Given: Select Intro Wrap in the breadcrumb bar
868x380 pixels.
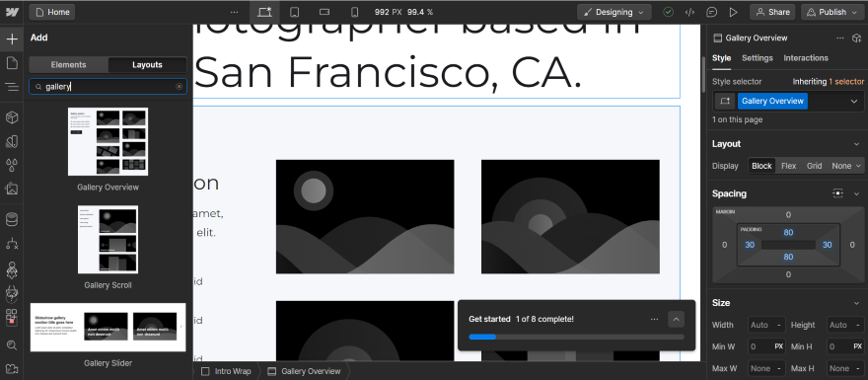Looking at the screenshot, I should tap(226, 371).
